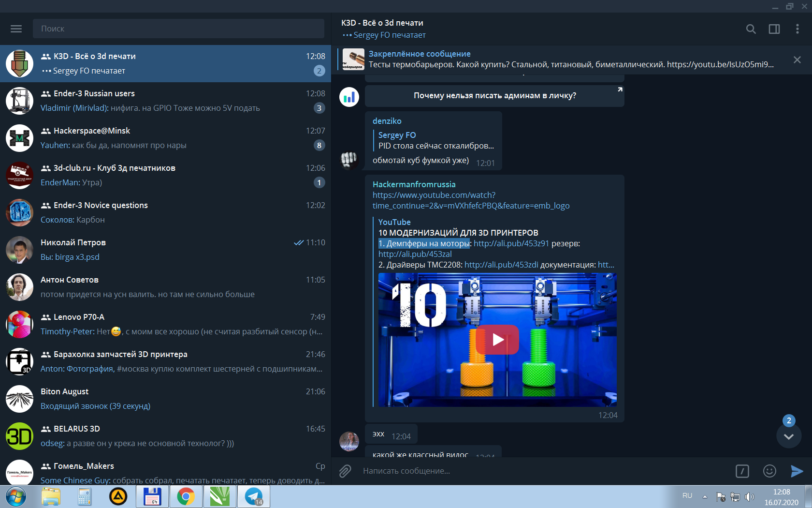The image size is (812, 508).
Task: Open the Hackerspace@Minsk chat
Action: tap(165, 138)
